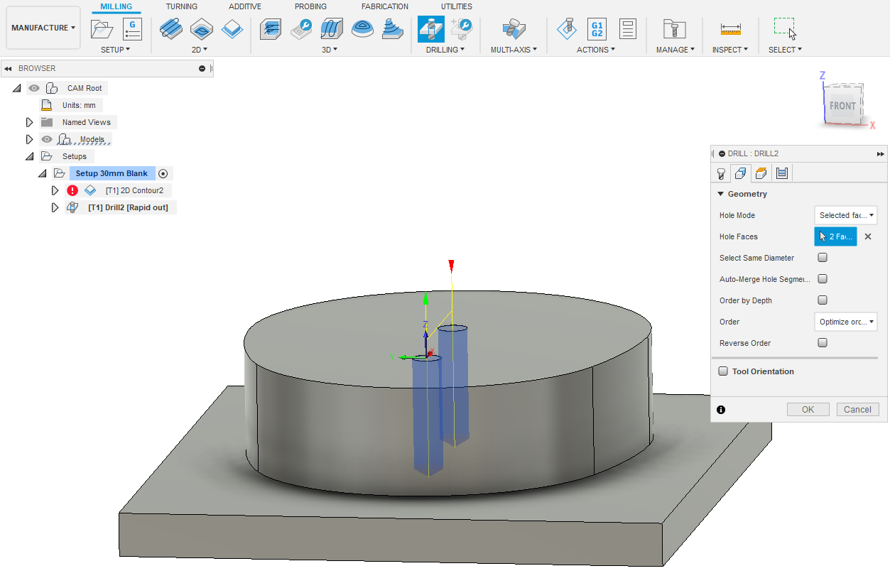
Task: Select the 2D Adaptive Clearing tool
Action: coord(170,29)
